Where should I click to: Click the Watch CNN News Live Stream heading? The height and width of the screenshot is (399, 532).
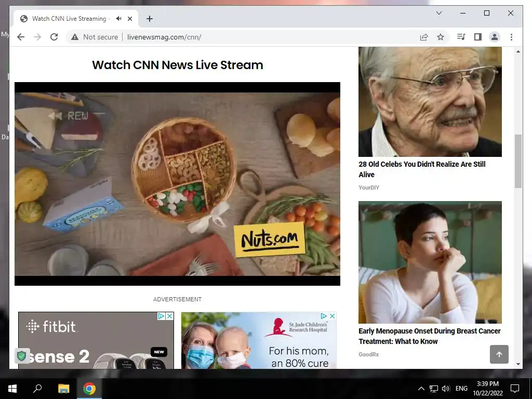[178, 65]
